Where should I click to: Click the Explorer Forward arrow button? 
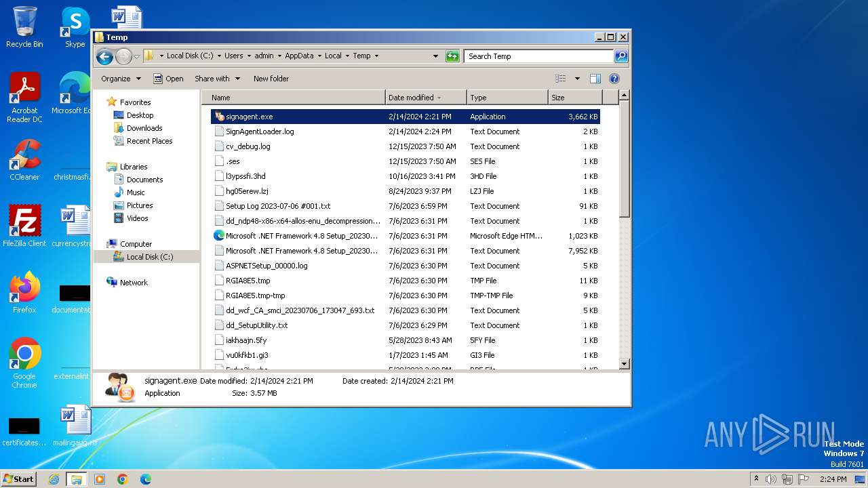123,56
